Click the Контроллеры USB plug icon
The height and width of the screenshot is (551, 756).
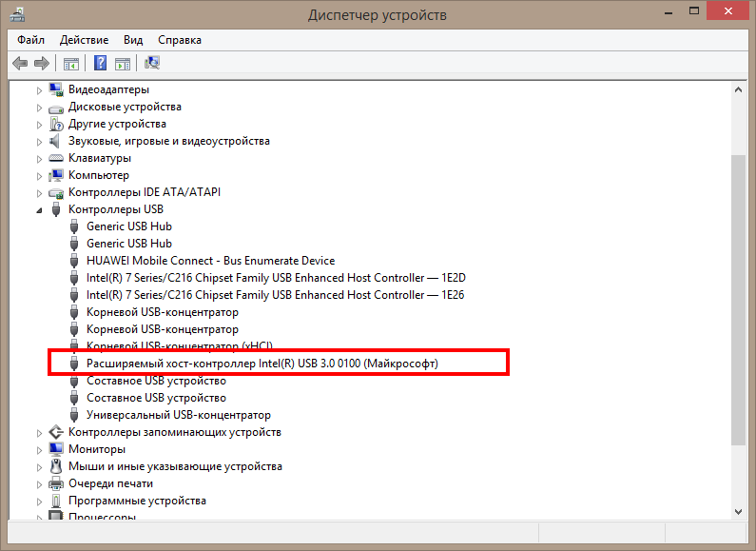[56, 209]
